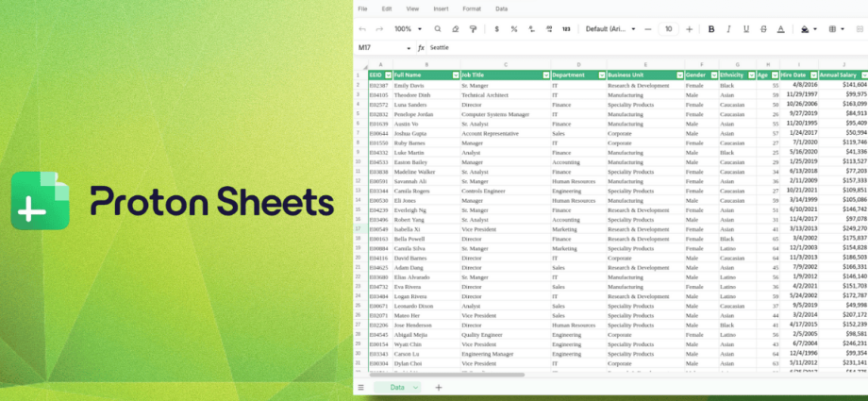Screen dimensions: 868x401
Task: Expand the borders dropdown arrow
Action: [843, 29]
